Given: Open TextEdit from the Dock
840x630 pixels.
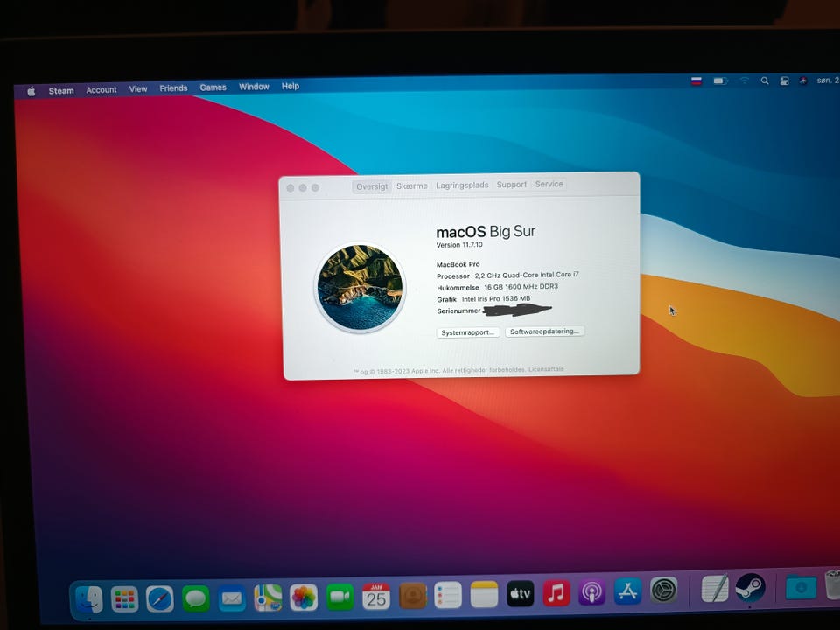Looking at the screenshot, I should [715, 589].
